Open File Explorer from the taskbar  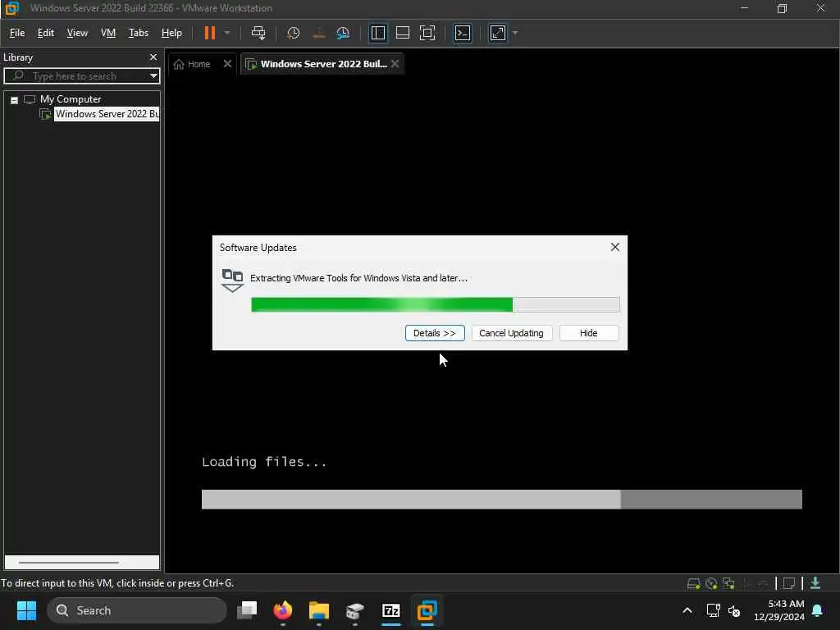(x=319, y=610)
